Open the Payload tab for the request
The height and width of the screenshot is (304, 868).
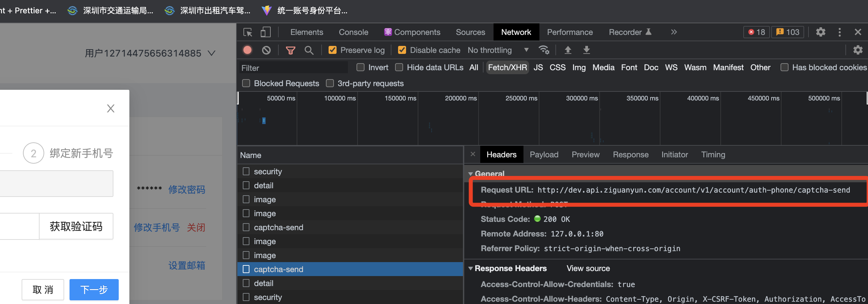[544, 154]
